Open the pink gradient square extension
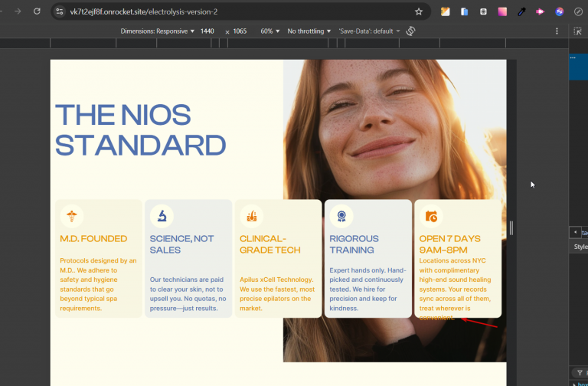The height and width of the screenshot is (386, 588). 502,11
